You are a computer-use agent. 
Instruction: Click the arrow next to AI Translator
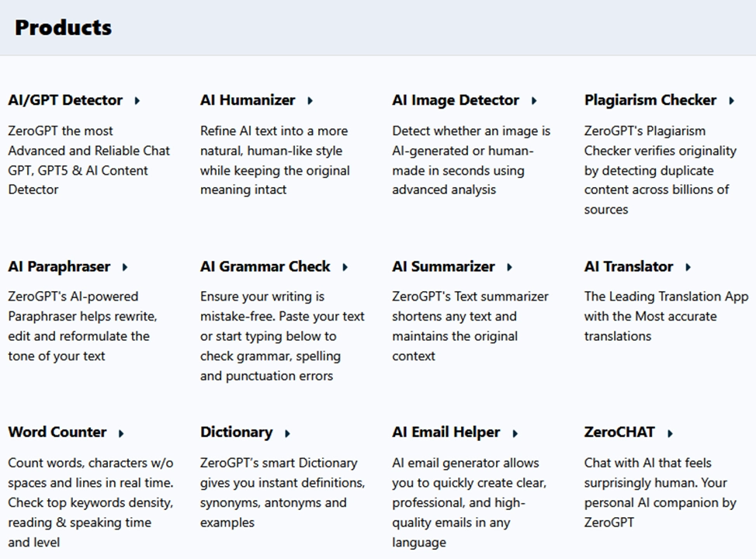coord(688,267)
